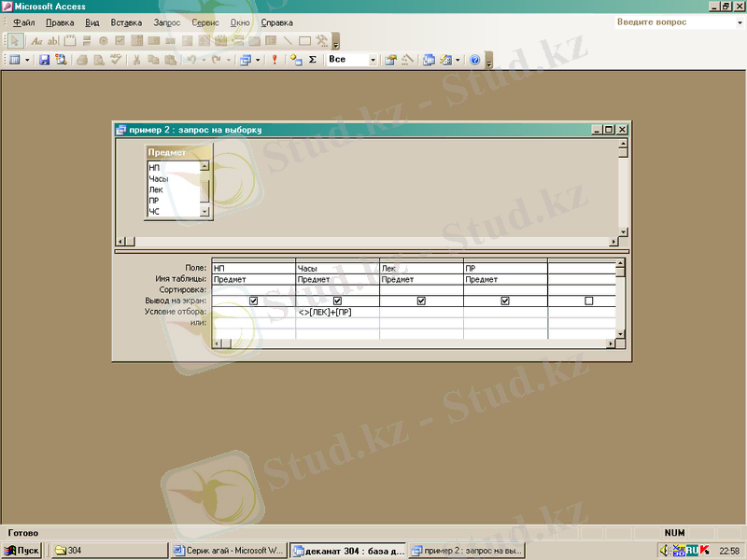Click the Save icon in toolbar
The width and height of the screenshot is (747, 560).
(44, 60)
